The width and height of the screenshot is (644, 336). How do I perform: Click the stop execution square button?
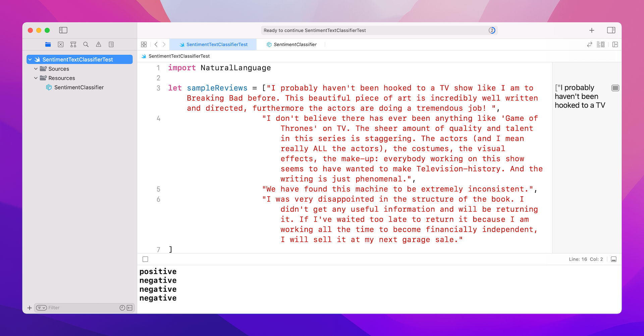[x=145, y=259]
